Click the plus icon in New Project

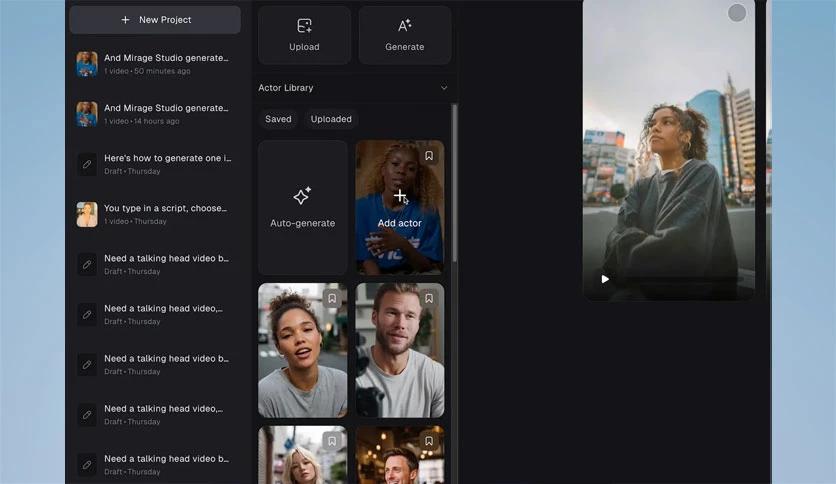(125, 20)
